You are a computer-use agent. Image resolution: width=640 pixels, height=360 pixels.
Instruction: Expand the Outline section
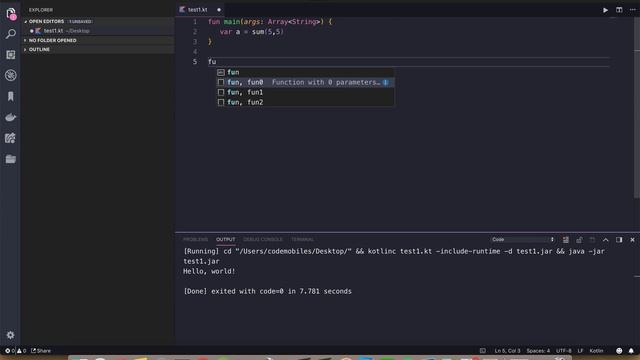pyautogui.click(x=98, y=49)
